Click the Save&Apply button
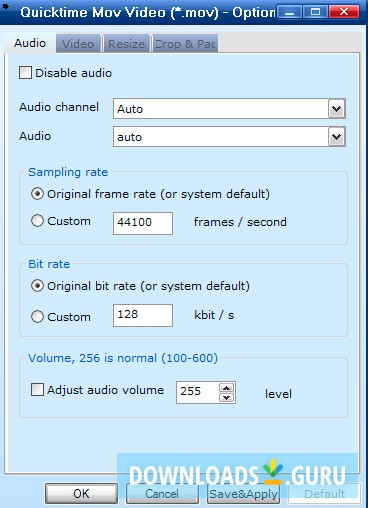The width and height of the screenshot is (368, 508). point(243,493)
